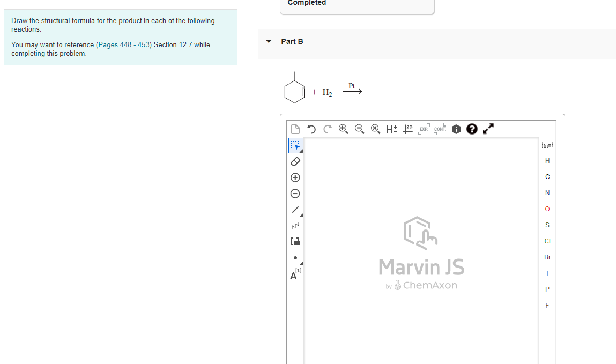Select Carbon atom C
616x364 pixels.
click(x=547, y=177)
